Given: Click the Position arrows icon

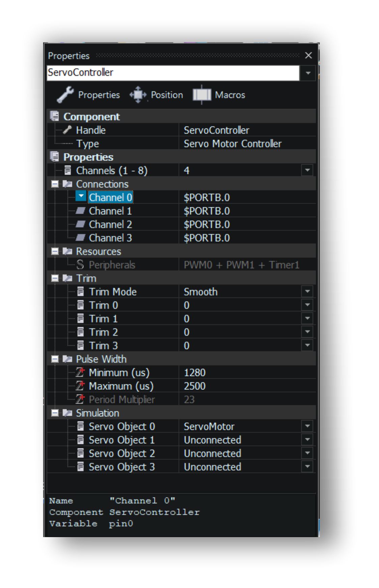Looking at the screenshot, I should pyautogui.click(x=138, y=95).
